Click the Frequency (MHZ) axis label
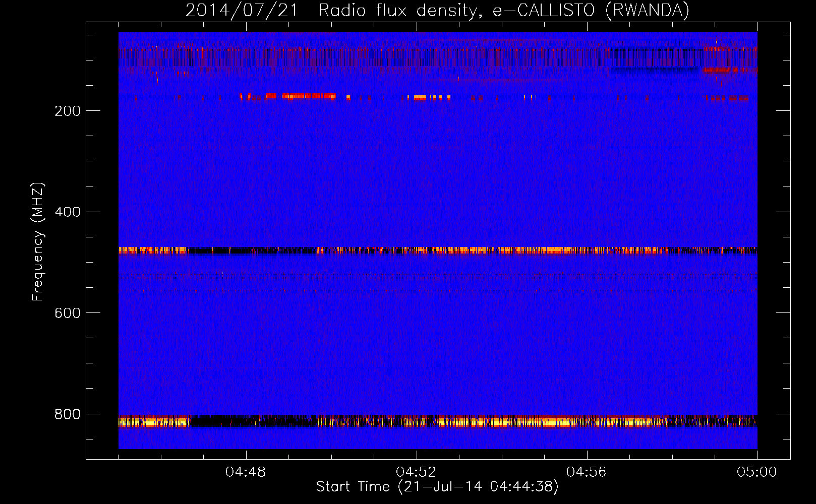Image resolution: width=816 pixels, height=504 pixels. [x=38, y=241]
